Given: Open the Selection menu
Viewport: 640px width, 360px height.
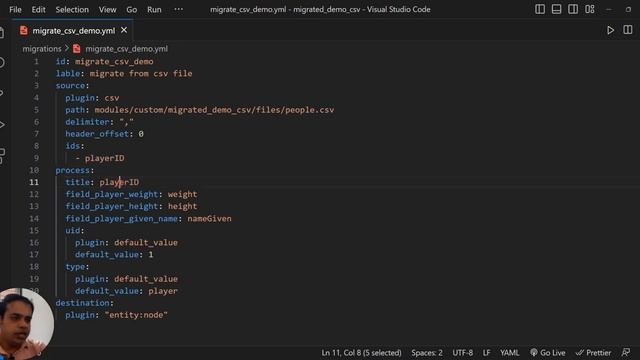Looking at the screenshot, I should [72, 9].
